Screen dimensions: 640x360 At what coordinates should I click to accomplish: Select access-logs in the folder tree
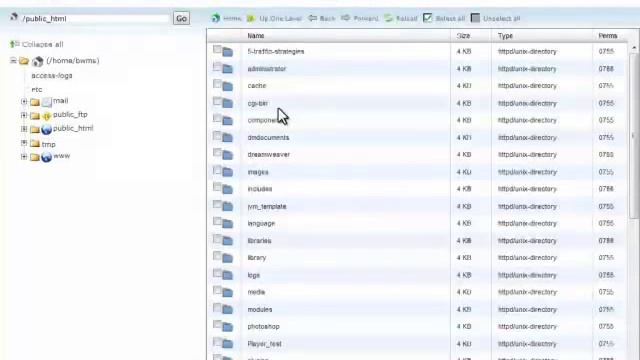pos(52,76)
